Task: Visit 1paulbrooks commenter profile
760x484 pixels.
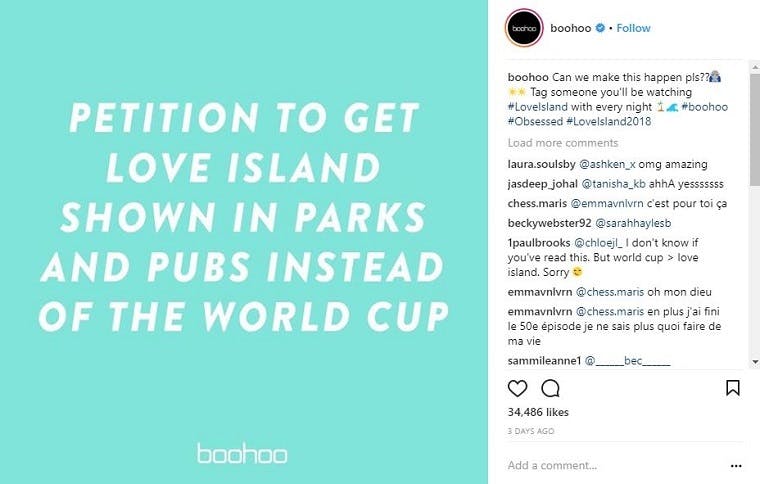Action: (542, 244)
